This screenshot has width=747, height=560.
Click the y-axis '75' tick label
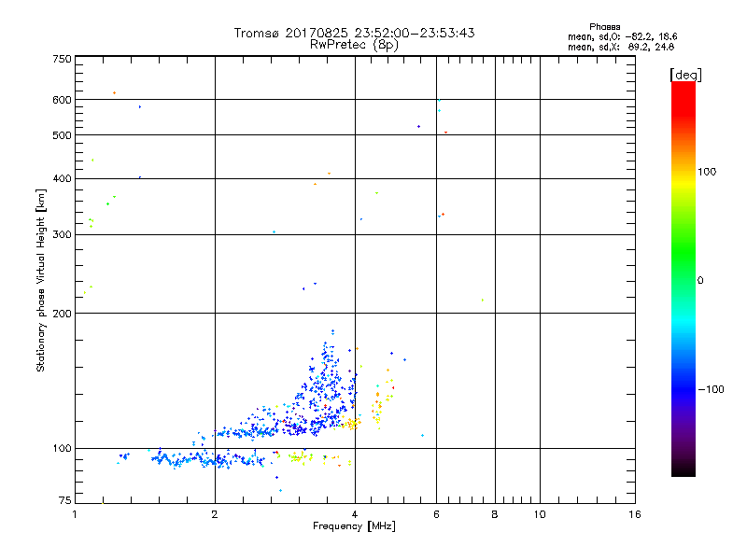point(65,500)
